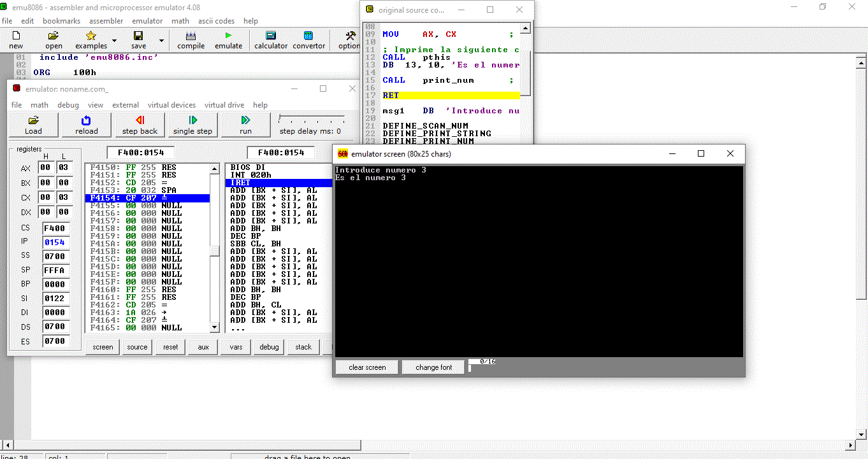Expand the save dropdown arrow
Screen dimensions: 868x459
(161, 41)
